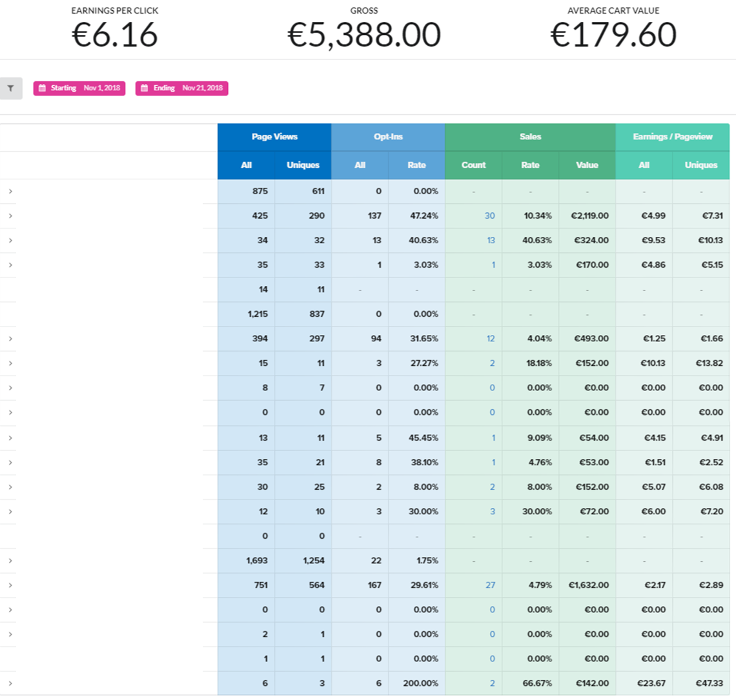Open the Starting Nov 1, 2018 date picker
736x700 pixels.
[79, 88]
